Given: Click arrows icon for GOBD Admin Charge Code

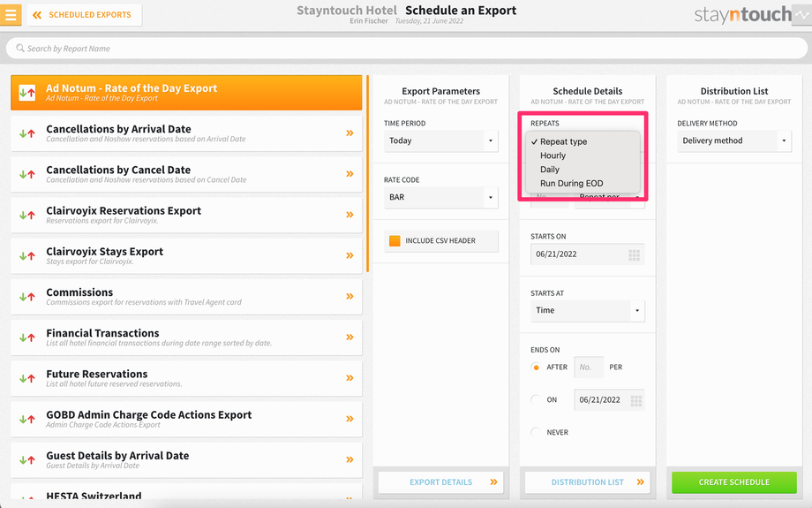Looking at the screenshot, I should pyautogui.click(x=27, y=420).
